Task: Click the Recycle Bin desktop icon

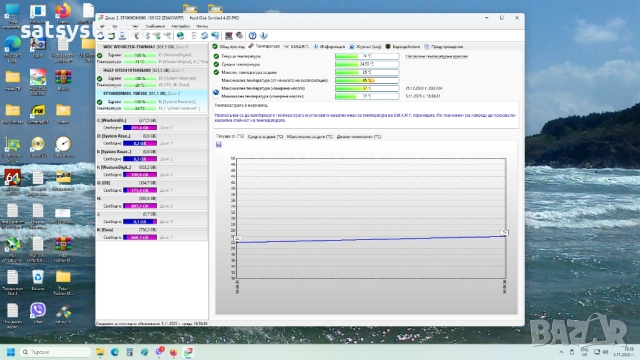Action: click(x=38, y=280)
